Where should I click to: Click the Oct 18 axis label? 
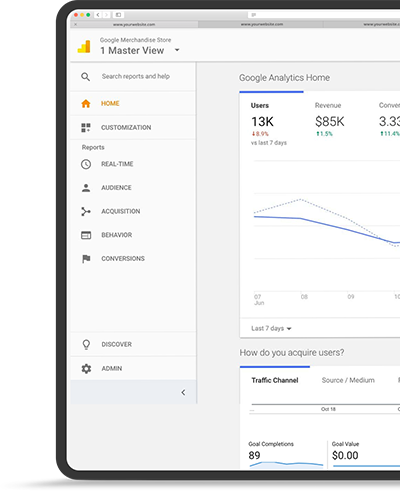point(328,409)
